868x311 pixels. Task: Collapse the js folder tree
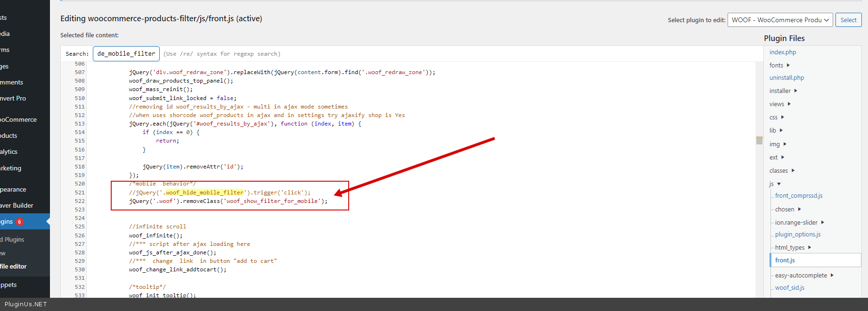point(779,184)
